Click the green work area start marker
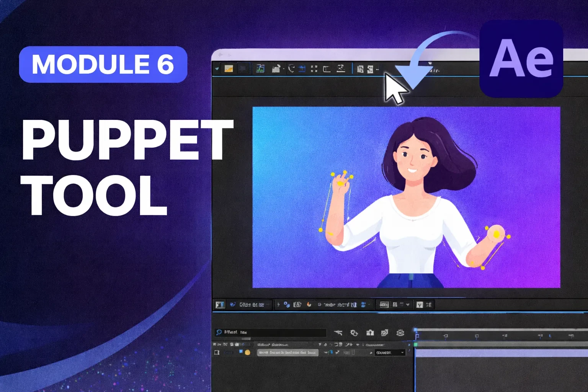 pyautogui.click(x=416, y=345)
